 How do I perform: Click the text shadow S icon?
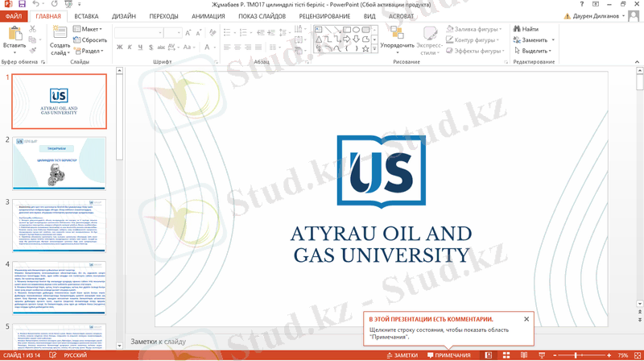coord(151,48)
